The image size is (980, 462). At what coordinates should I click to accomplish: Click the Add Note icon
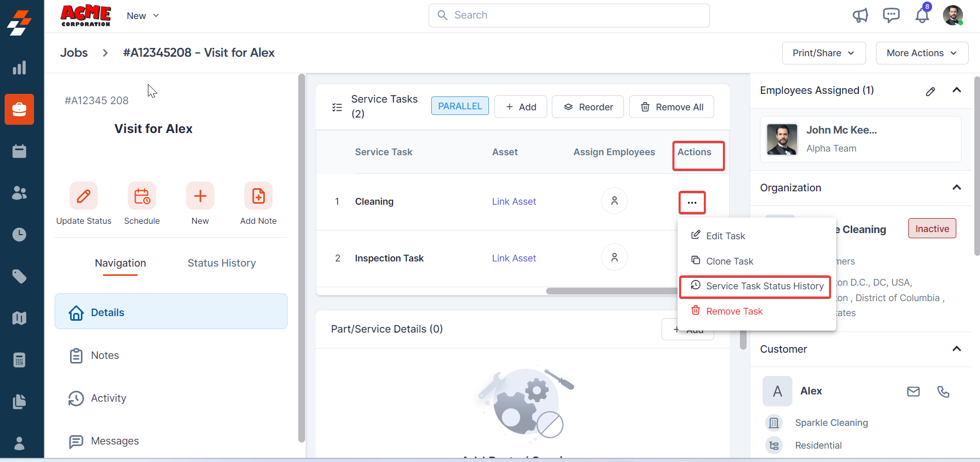258,196
